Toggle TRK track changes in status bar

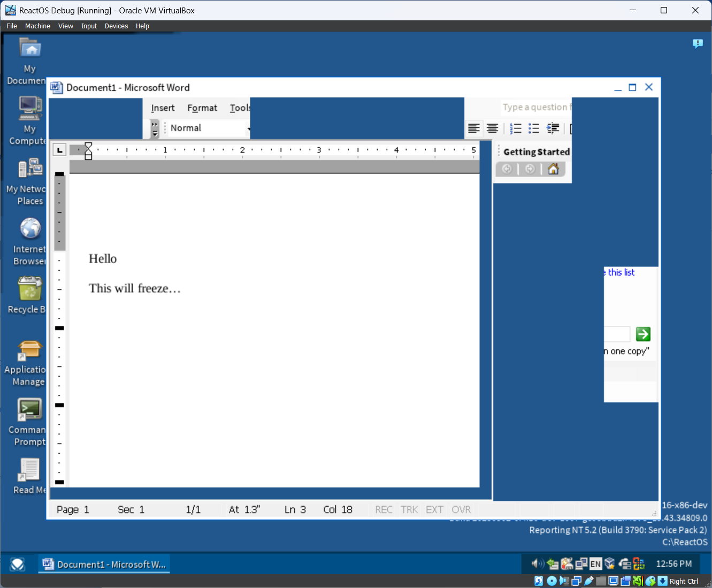point(409,510)
